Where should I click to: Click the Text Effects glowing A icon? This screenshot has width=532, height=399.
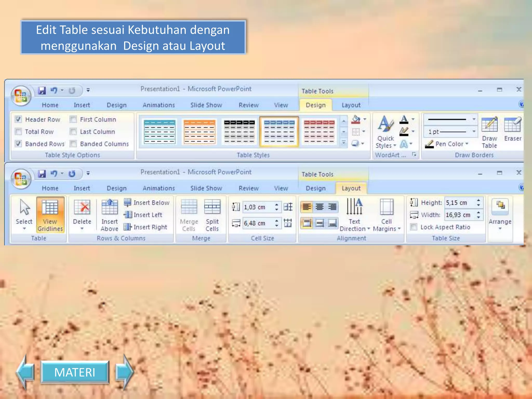(x=404, y=144)
